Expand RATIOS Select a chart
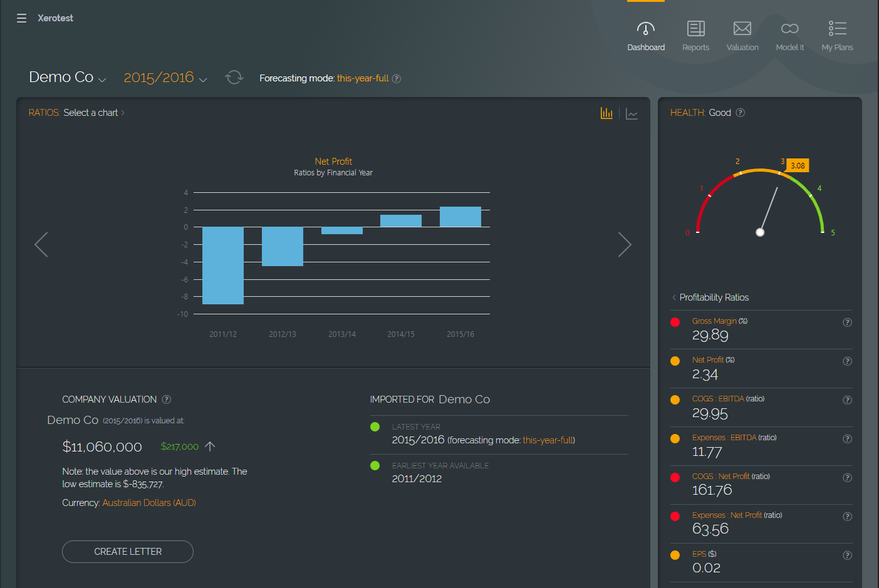This screenshot has width=879, height=588. [94, 113]
